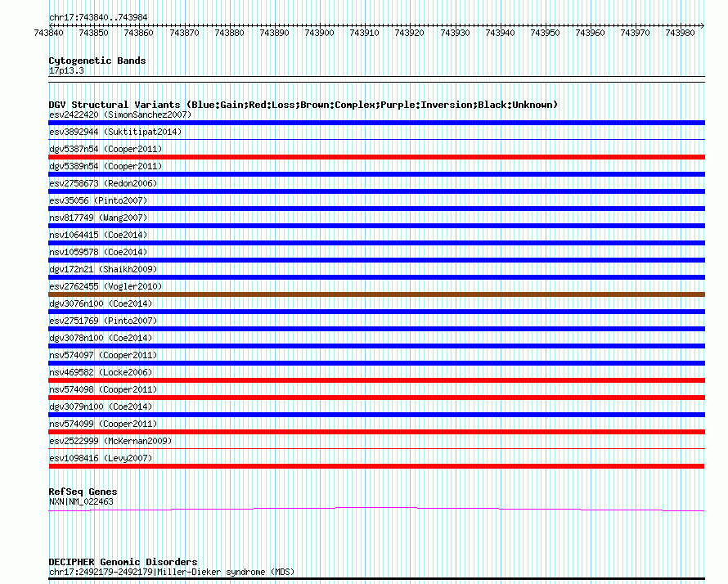The height and width of the screenshot is (584, 728).
Task: Select ruler position 743920
Action: click(x=409, y=33)
